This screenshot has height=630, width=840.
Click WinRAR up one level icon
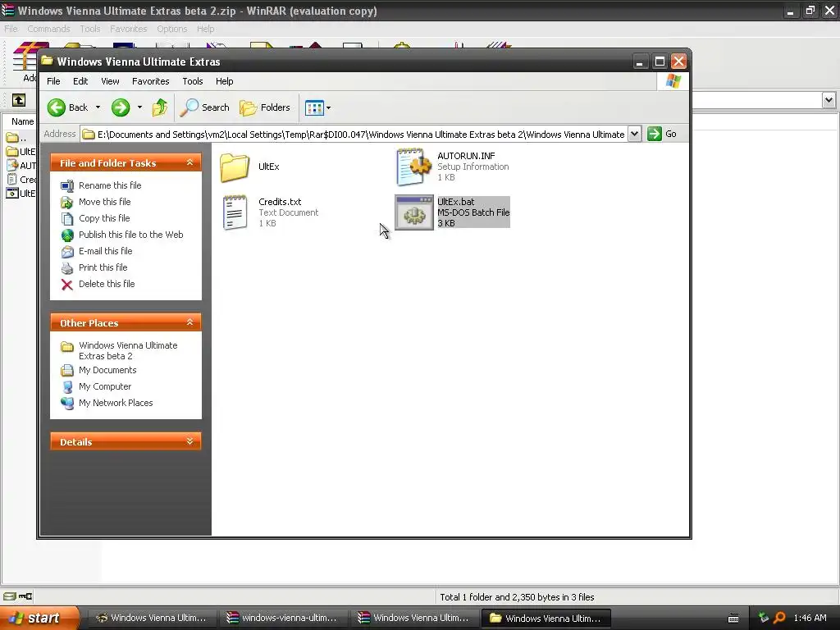(x=19, y=100)
